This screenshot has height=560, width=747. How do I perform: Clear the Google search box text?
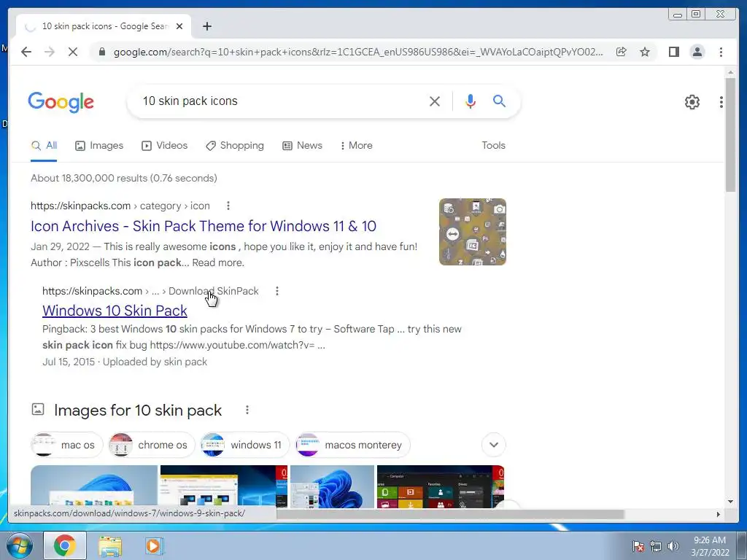[435, 101]
